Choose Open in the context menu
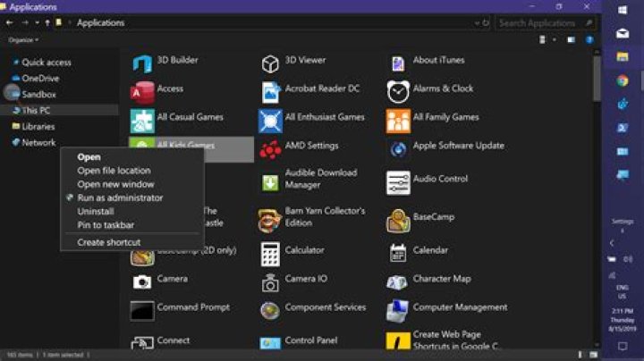Viewport: 644px width, 361px height. 89,157
